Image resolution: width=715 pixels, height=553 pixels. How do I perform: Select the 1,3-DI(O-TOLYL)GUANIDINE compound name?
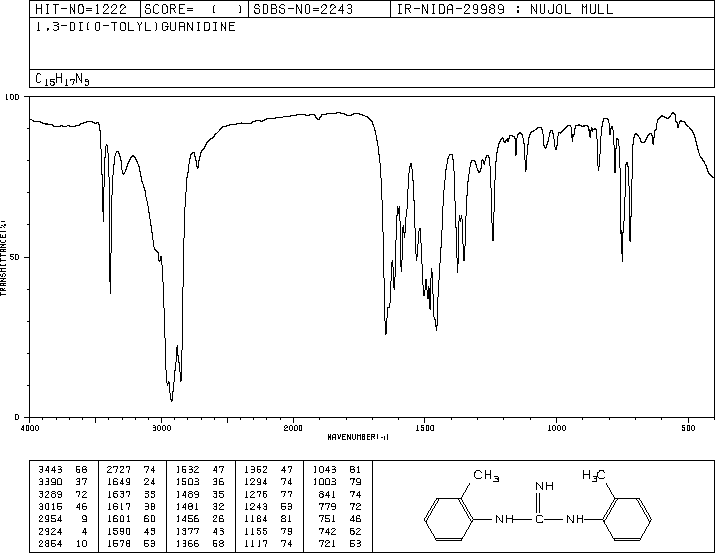(135, 26)
